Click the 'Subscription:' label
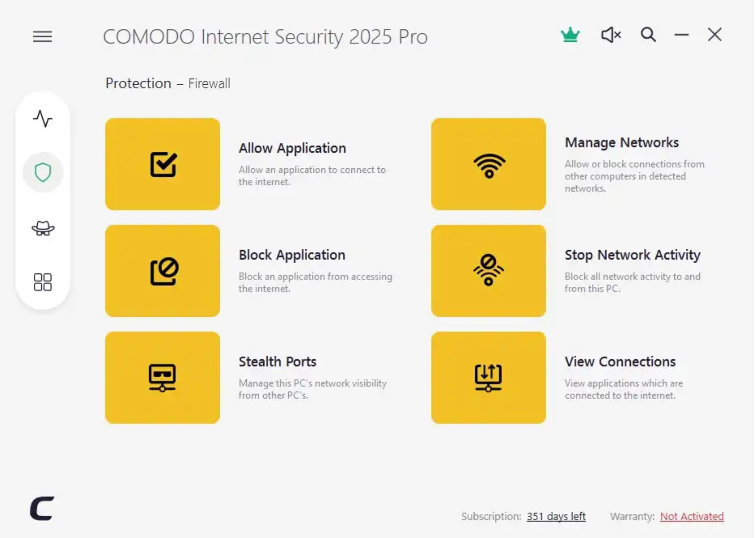 pyautogui.click(x=491, y=517)
